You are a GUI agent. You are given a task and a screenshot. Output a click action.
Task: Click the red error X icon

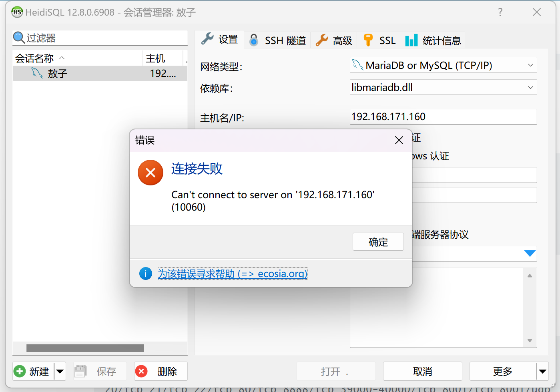click(151, 173)
